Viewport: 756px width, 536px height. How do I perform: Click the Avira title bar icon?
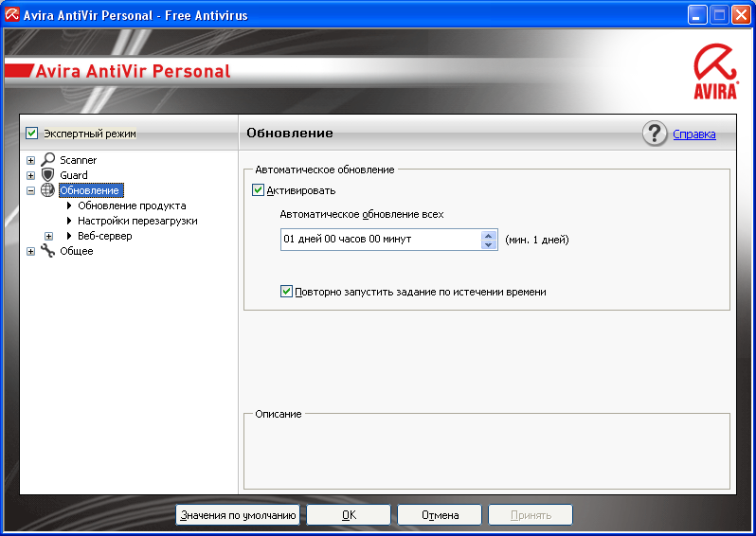pos(11,14)
